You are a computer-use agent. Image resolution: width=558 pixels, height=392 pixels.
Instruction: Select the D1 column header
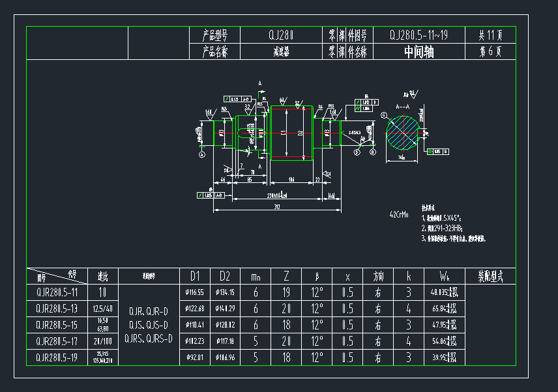click(195, 276)
